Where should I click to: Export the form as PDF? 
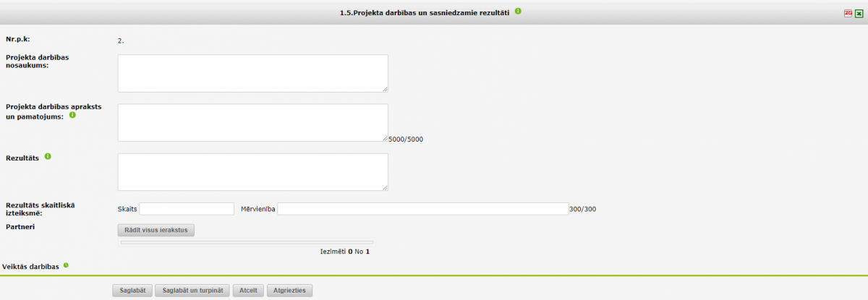(x=848, y=13)
